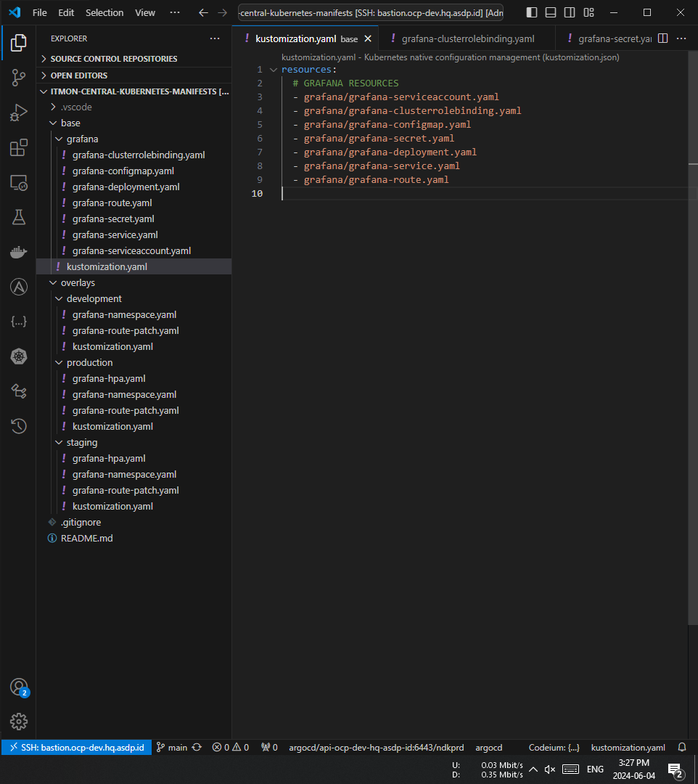Expand Source Control Repositories section

point(134,59)
